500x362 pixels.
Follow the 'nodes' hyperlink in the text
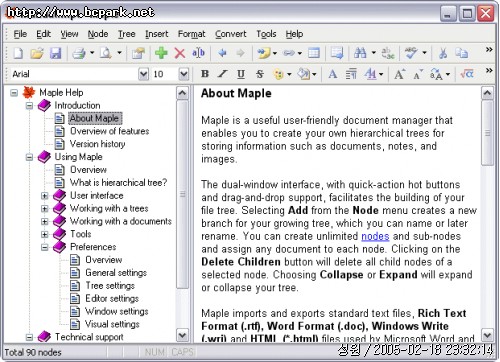pos(375,236)
